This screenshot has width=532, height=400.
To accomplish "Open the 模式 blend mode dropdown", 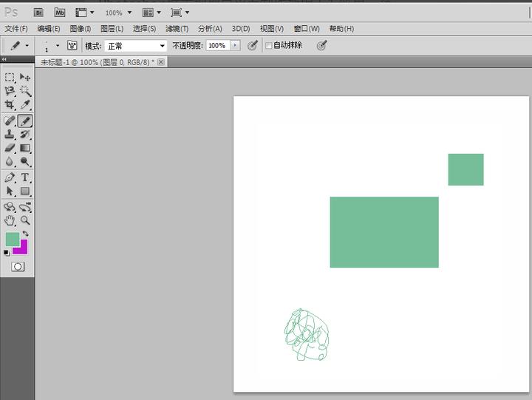I will (x=136, y=46).
